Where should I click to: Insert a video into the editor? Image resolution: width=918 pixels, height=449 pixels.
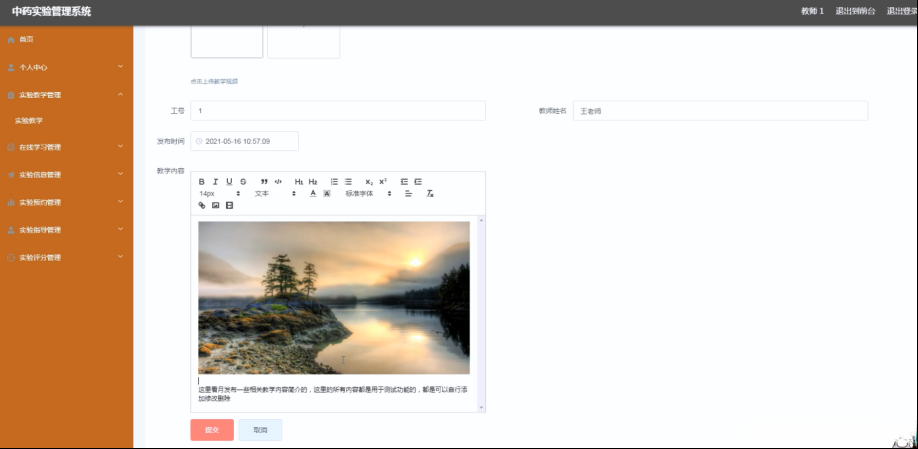click(x=230, y=205)
